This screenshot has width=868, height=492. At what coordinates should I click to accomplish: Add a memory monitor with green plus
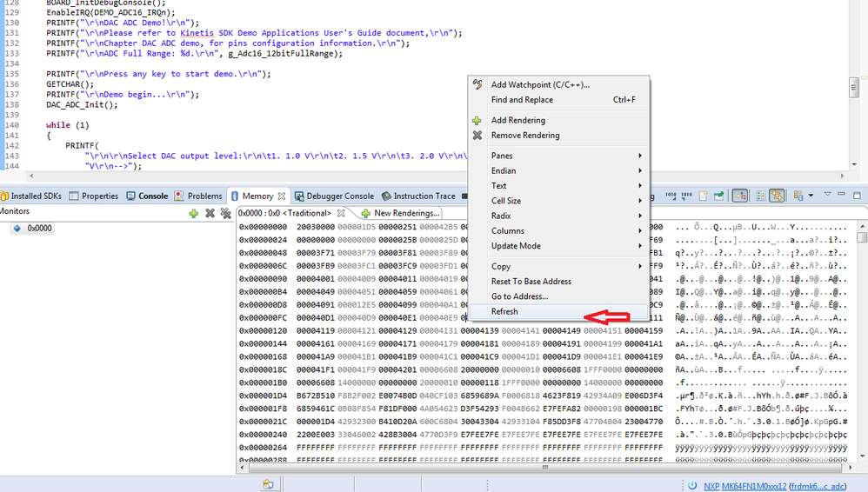coord(193,213)
